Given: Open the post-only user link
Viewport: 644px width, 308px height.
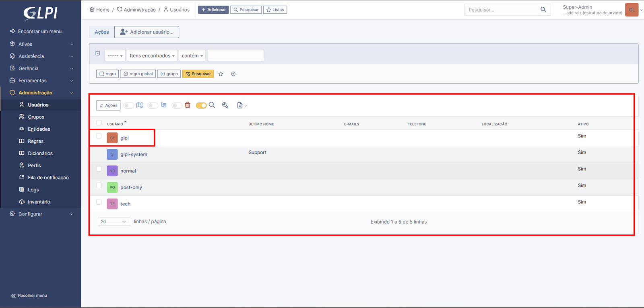Looking at the screenshot, I should tap(131, 187).
